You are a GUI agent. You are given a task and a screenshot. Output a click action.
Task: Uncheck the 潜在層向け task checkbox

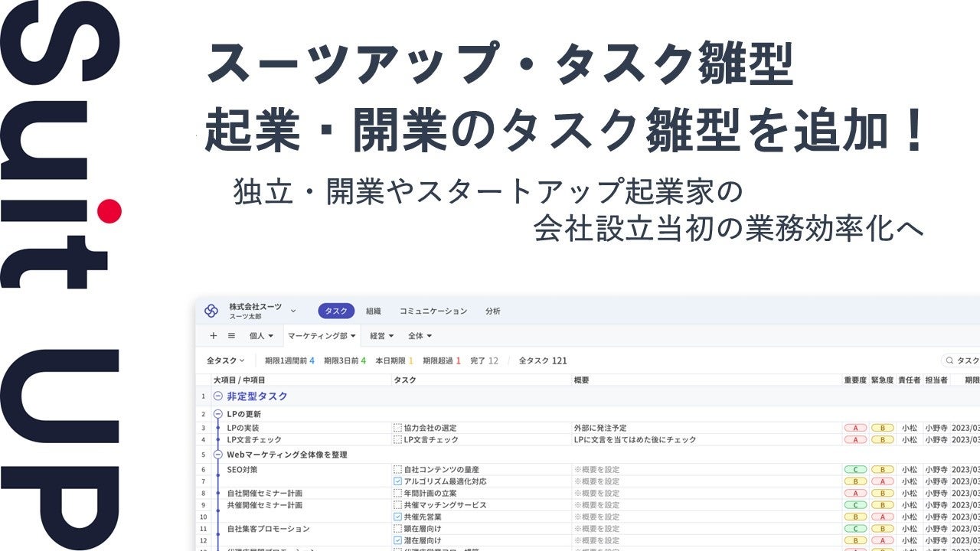coord(397,540)
